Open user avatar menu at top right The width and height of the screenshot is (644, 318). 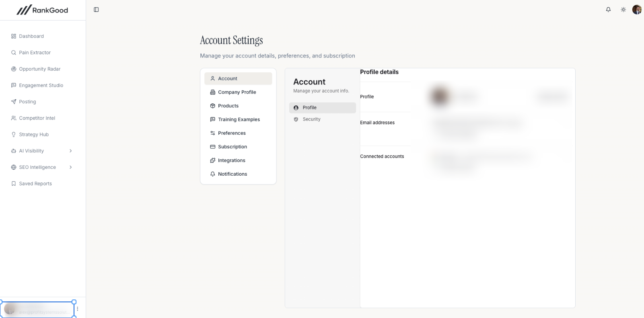point(637,10)
